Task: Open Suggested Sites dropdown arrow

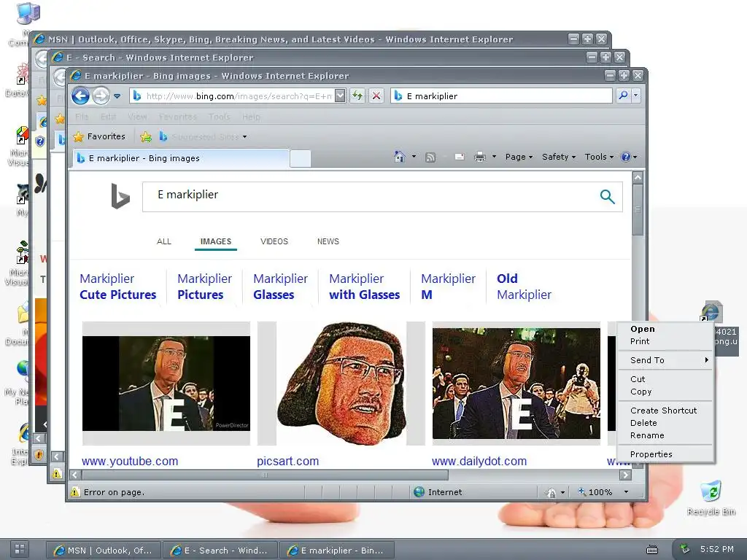Action: click(245, 137)
